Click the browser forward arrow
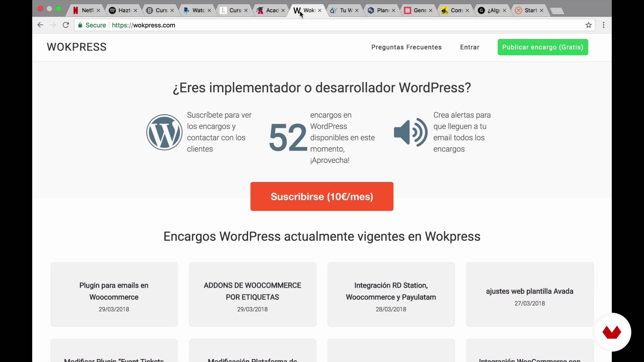Image resolution: width=644 pixels, height=362 pixels. tap(53, 25)
